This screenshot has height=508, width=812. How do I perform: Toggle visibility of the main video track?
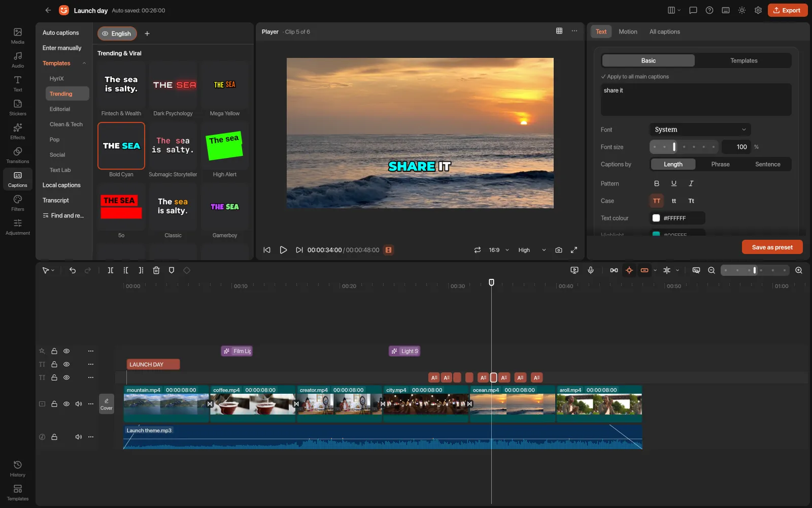pos(66,404)
